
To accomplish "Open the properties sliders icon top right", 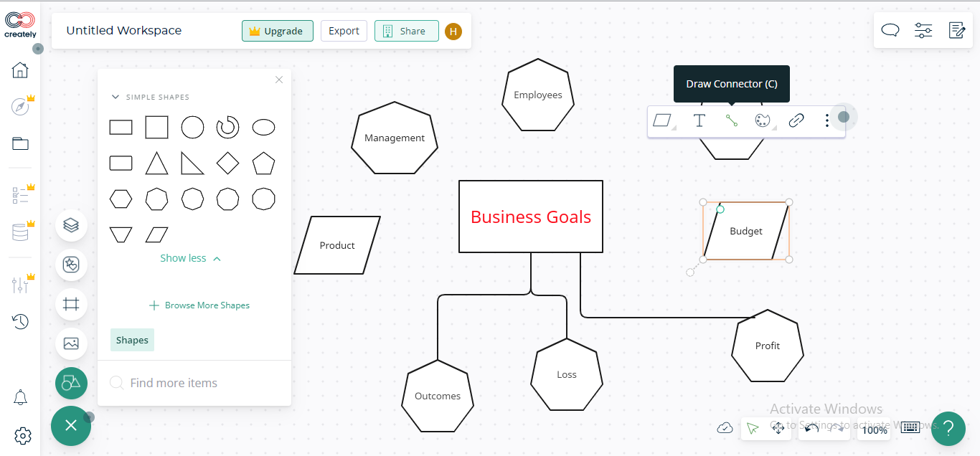I will [x=923, y=30].
